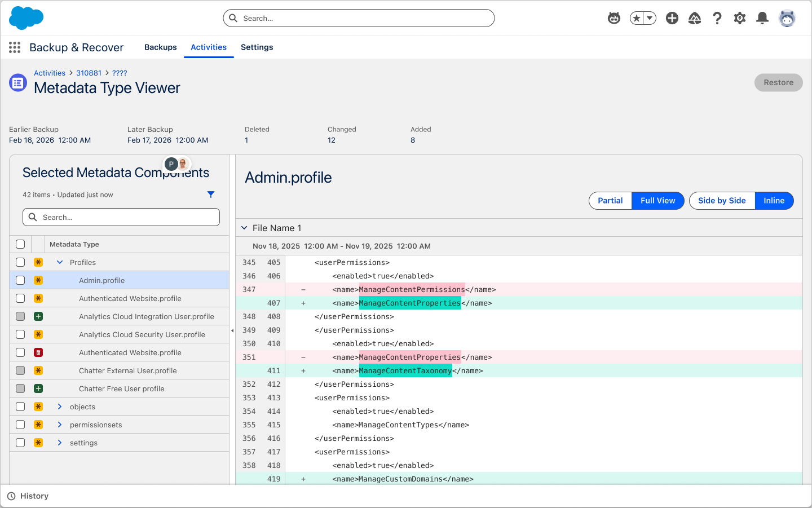Open the Setup gear icon
Screen dimensions: 812x508
740,18
